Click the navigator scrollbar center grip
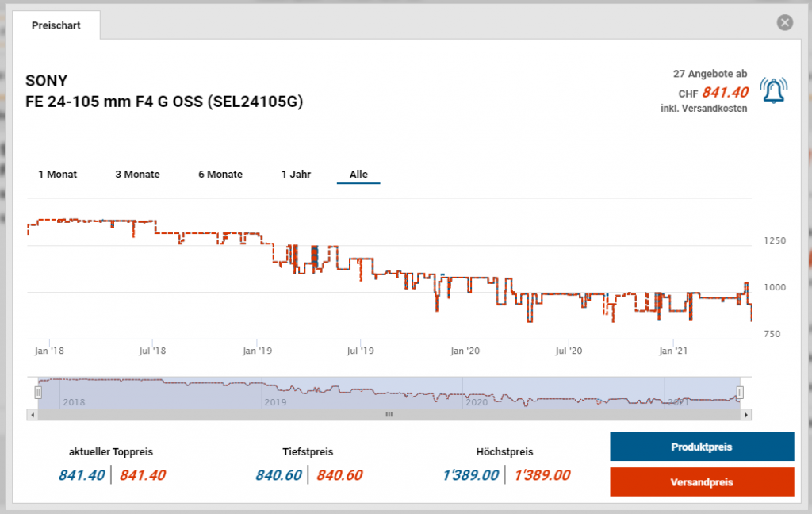The height and width of the screenshot is (514, 812). click(389, 414)
